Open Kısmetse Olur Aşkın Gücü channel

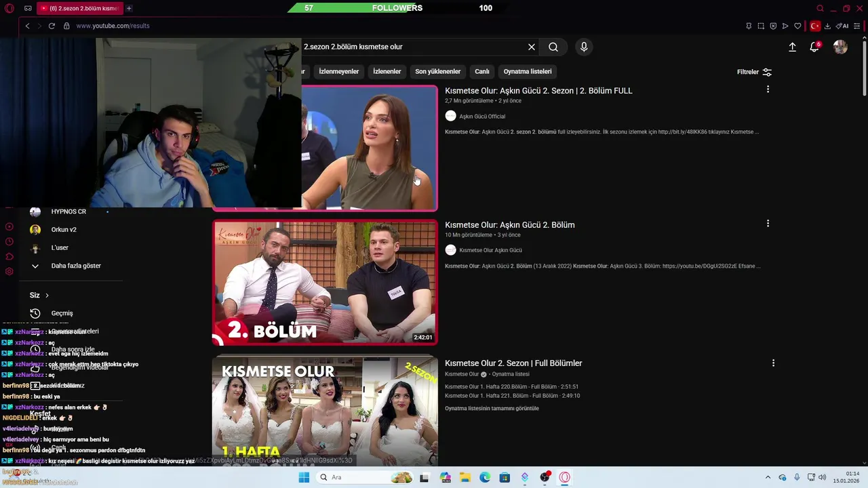click(x=490, y=250)
